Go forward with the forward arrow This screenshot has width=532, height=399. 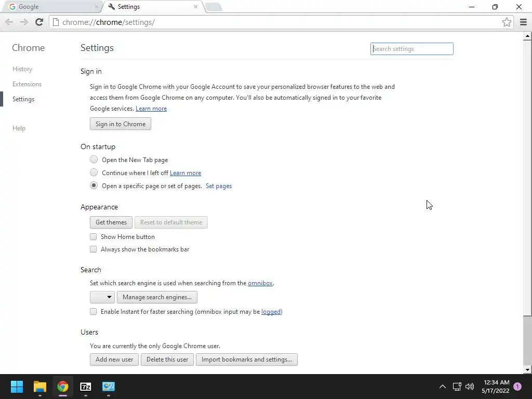pos(24,22)
